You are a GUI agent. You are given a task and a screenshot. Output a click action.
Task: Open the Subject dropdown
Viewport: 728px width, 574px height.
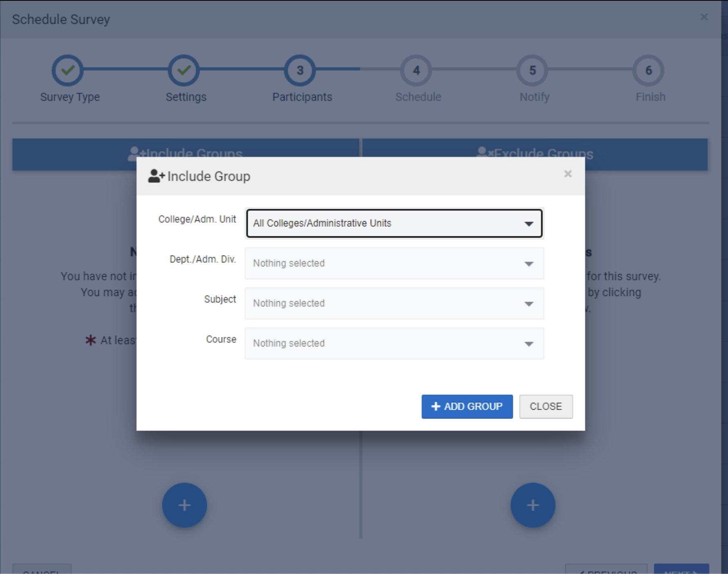coord(394,303)
